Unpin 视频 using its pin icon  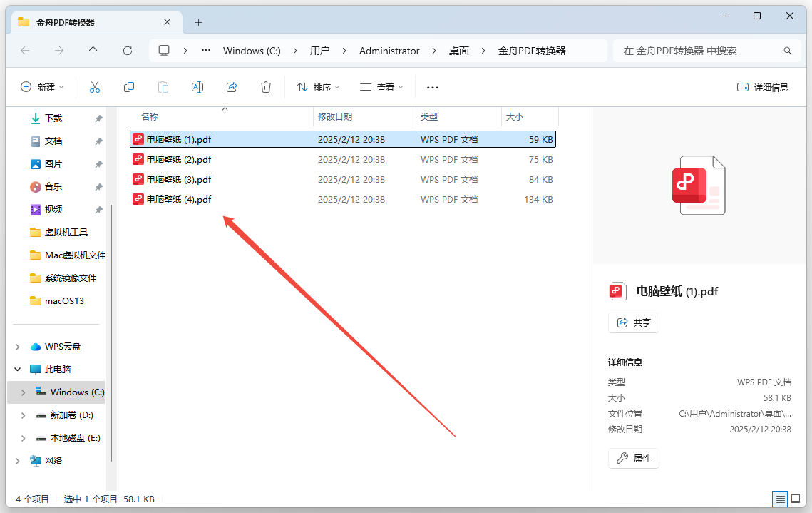pyautogui.click(x=98, y=210)
